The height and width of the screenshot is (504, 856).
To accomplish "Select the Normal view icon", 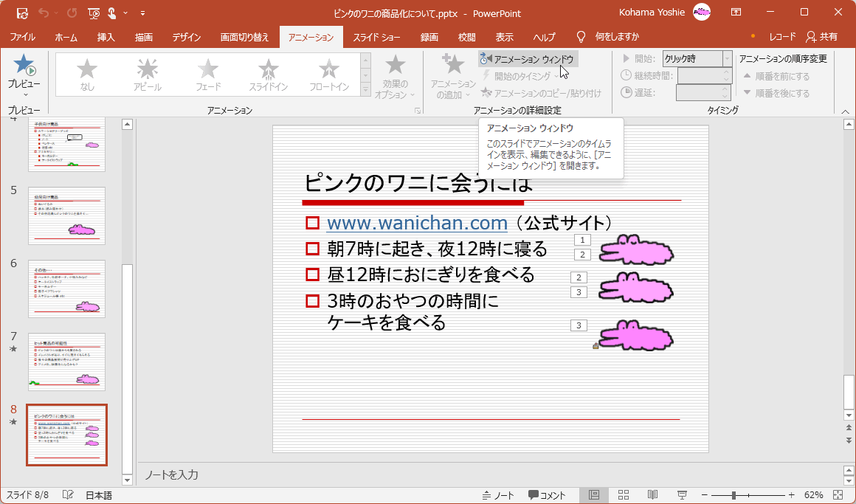I will (x=594, y=494).
